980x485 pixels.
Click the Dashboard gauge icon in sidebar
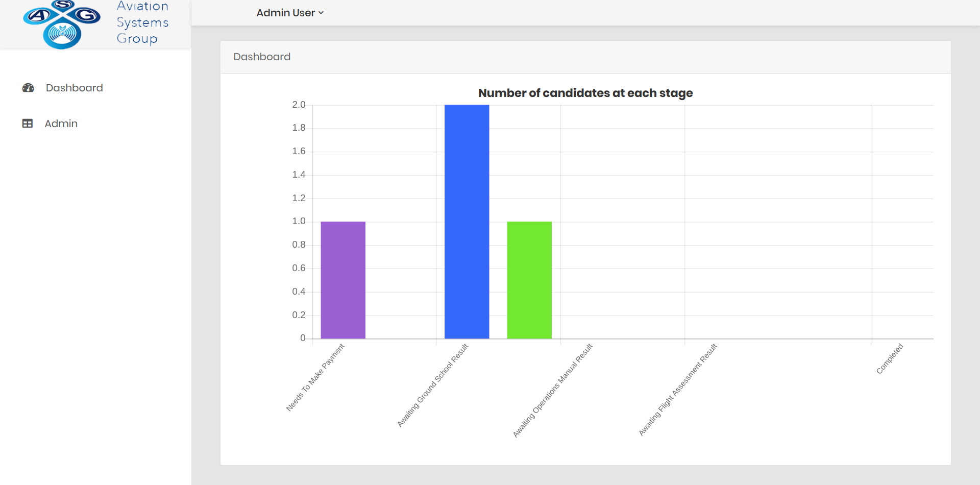[x=28, y=88]
